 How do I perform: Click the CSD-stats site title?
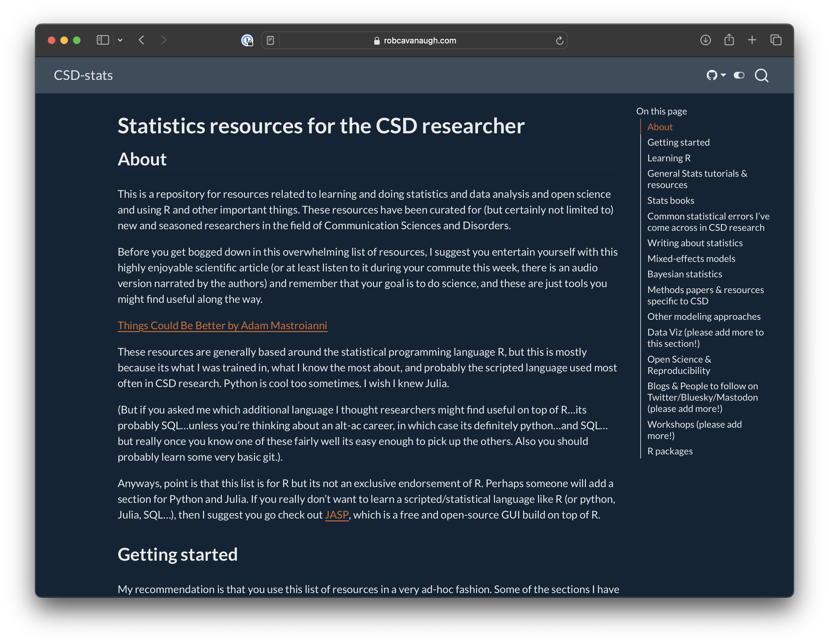coord(83,75)
